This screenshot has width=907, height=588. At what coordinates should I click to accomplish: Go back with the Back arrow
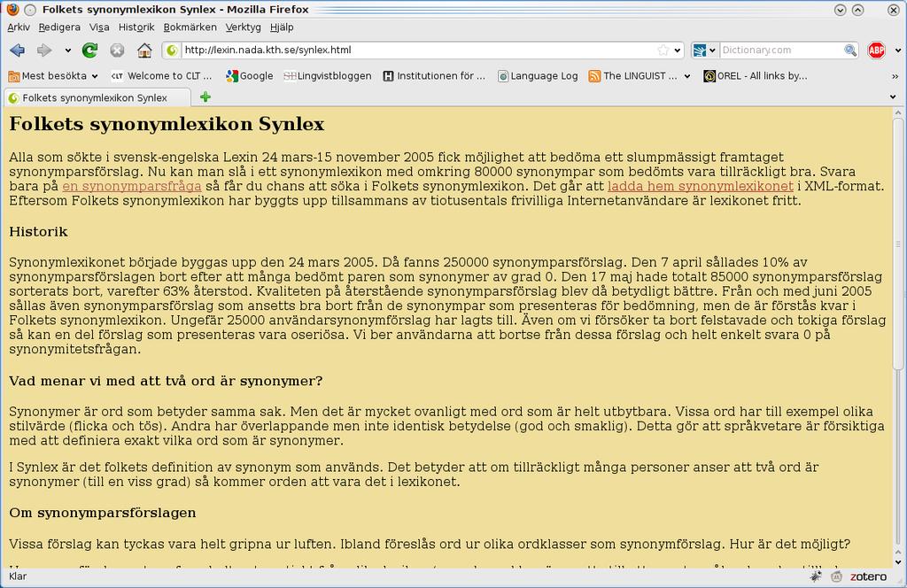tap(18, 50)
